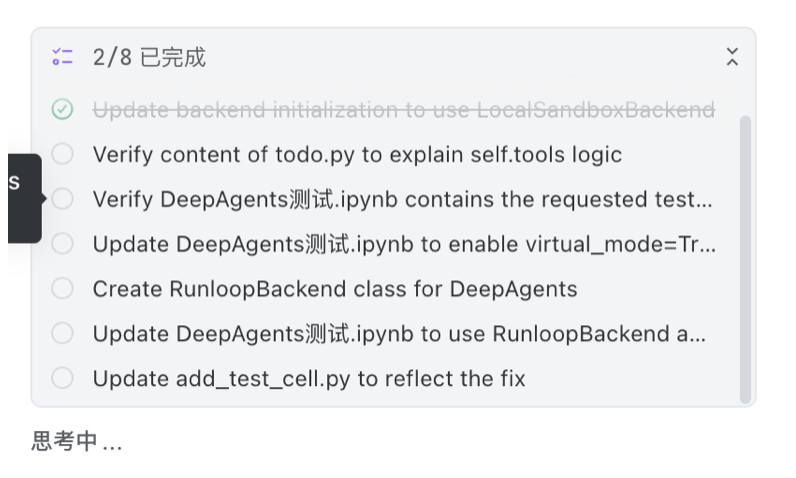This screenshot has width=796, height=478.
Task: Toggle circle for enable virtual_mode task
Action: click(62, 244)
